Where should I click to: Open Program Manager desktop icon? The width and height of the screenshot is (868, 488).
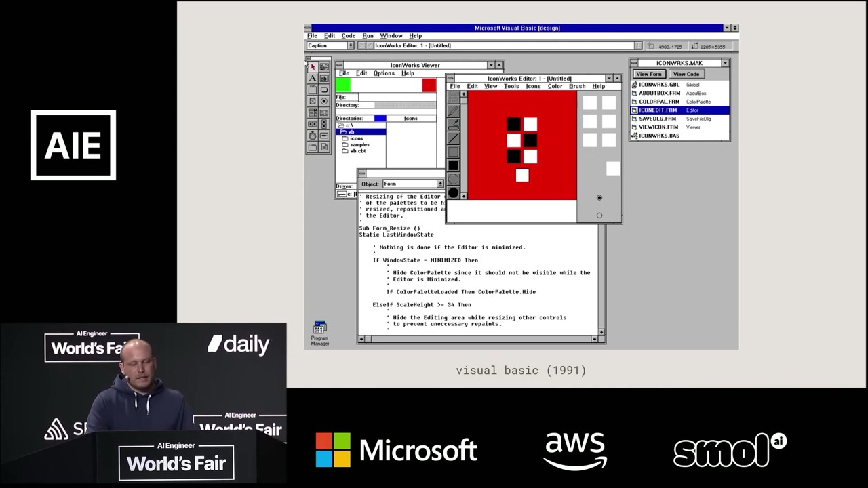coord(320,329)
